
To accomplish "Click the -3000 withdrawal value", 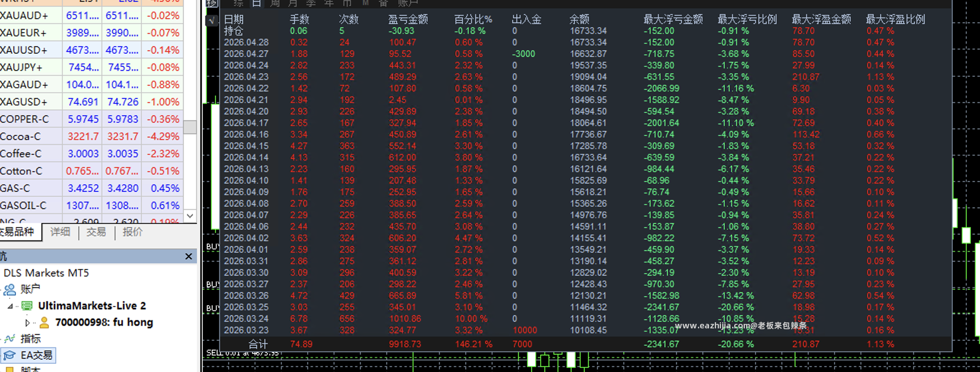I will click(x=523, y=54).
